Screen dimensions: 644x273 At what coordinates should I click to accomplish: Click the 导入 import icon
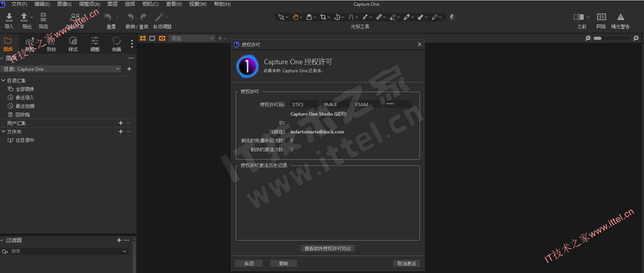coord(9,17)
